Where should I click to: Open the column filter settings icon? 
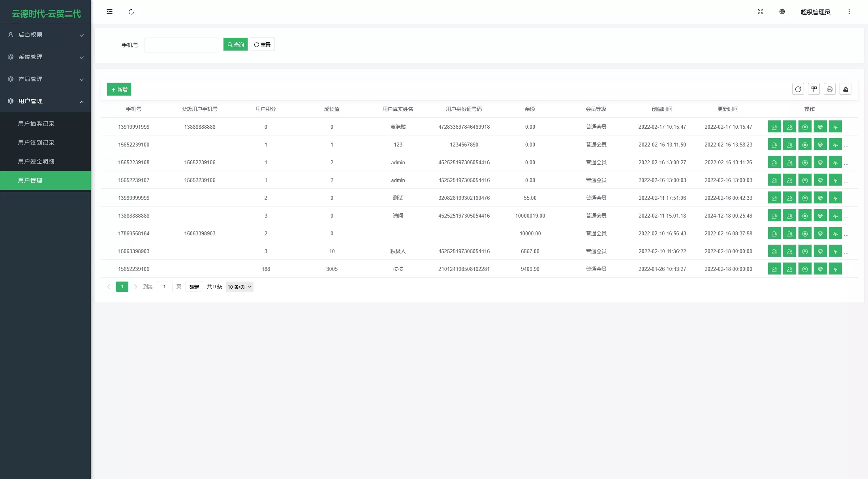tap(814, 89)
